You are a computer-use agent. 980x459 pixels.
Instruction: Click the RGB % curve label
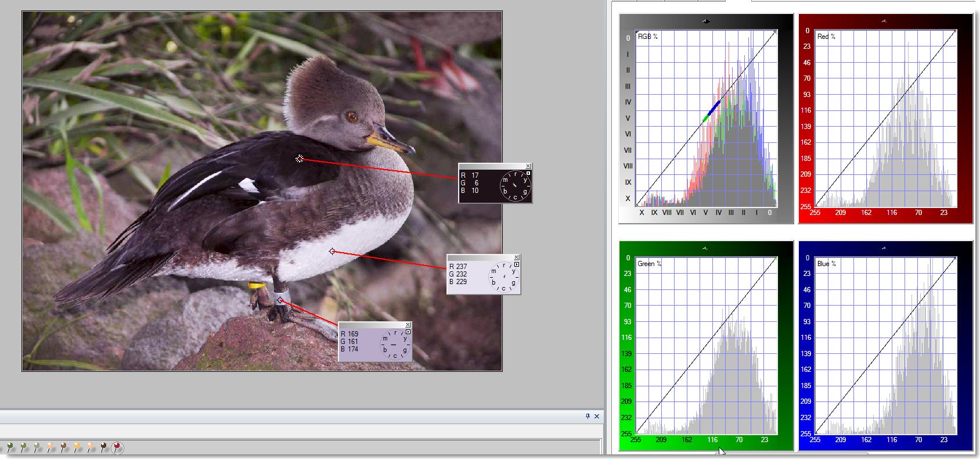point(648,37)
